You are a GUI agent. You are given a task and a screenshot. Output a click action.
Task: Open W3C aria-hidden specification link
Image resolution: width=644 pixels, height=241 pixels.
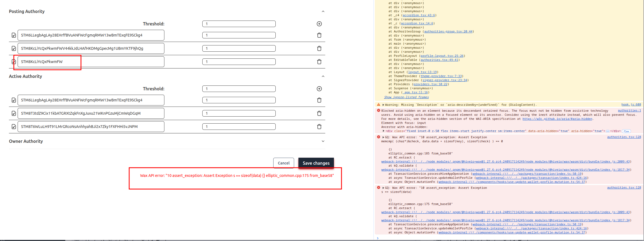(557, 119)
